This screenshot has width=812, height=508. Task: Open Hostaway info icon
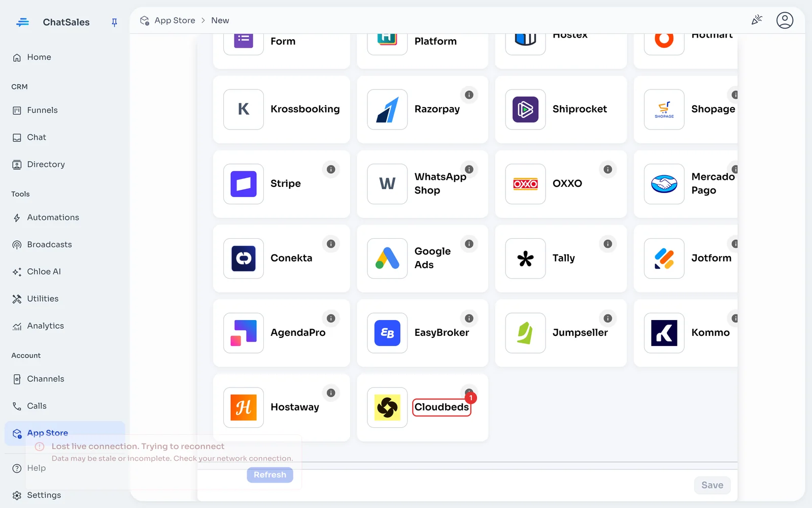(331, 393)
